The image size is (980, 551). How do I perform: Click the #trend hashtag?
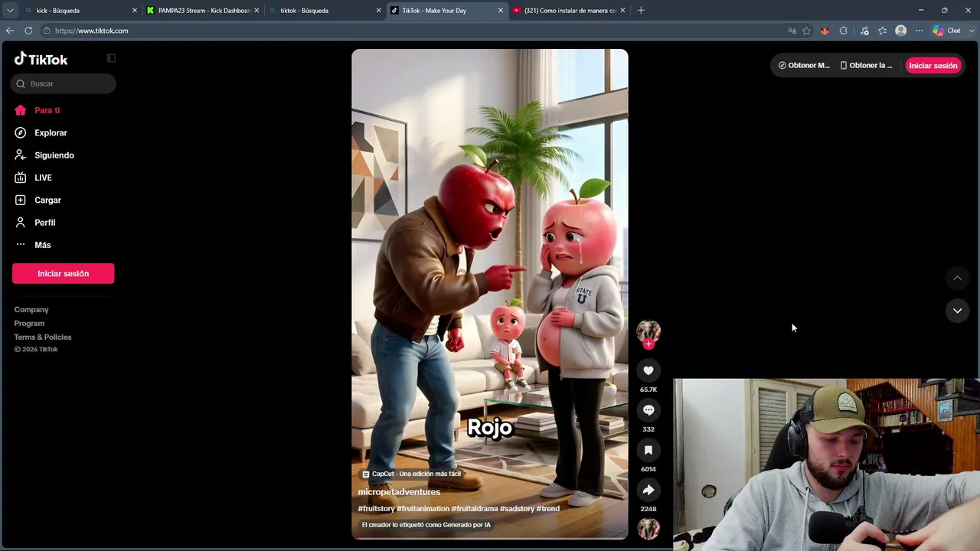tap(548, 509)
